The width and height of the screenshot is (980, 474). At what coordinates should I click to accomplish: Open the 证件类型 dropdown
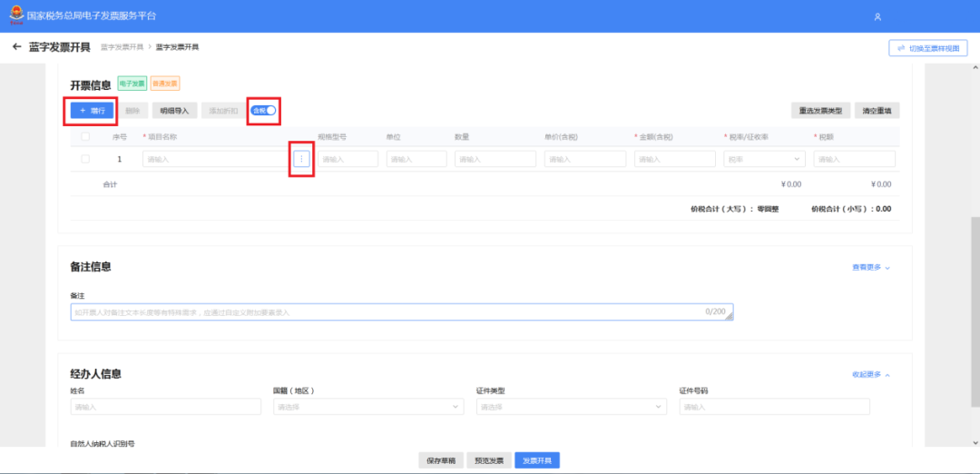(x=572, y=407)
